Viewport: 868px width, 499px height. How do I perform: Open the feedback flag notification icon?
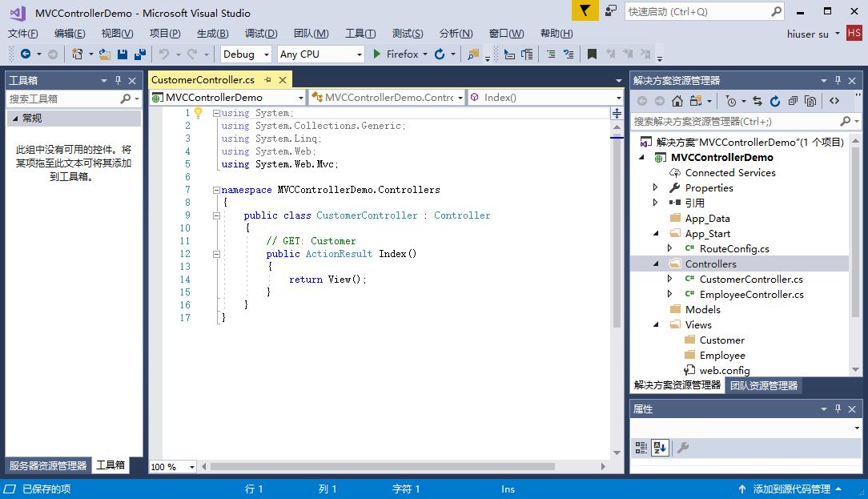pyautogui.click(x=585, y=11)
